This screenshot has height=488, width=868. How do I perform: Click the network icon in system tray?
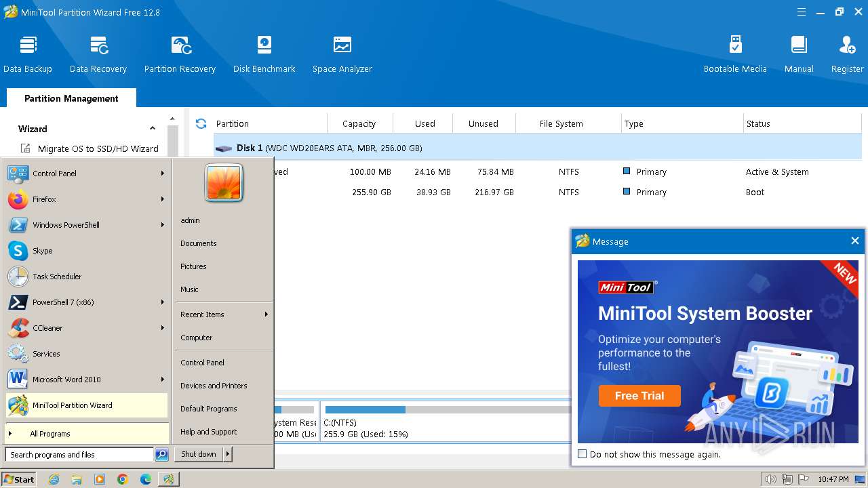pos(787,479)
